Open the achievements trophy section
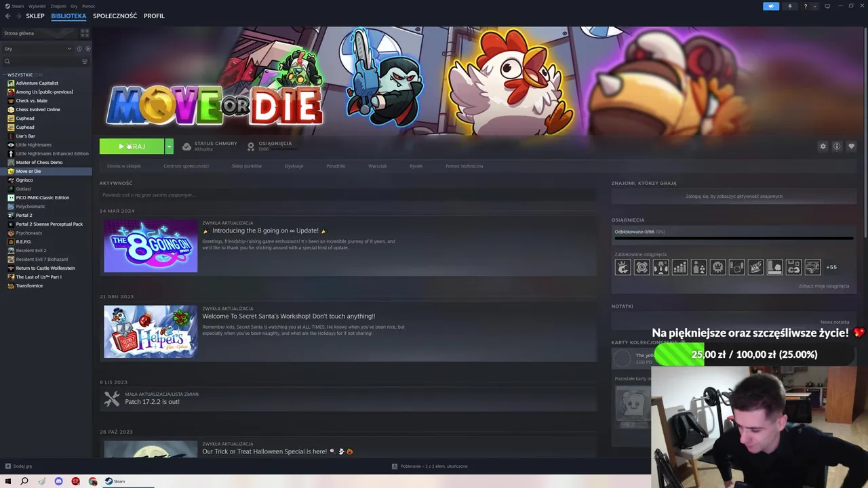The image size is (868, 488). [x=251, y=146]
